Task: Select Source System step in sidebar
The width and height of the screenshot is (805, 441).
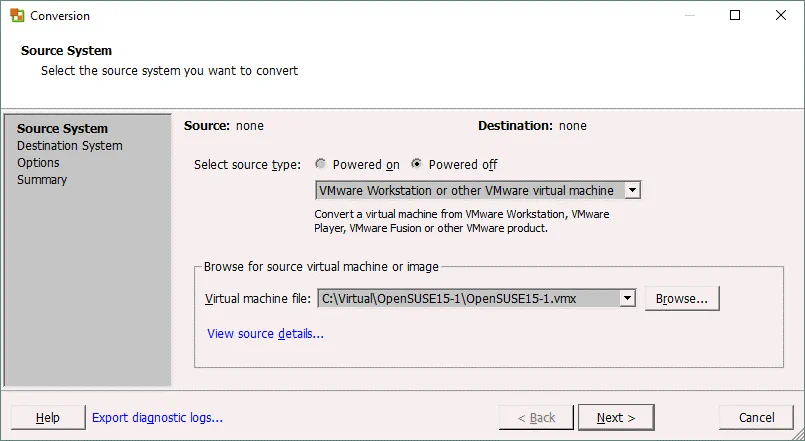Action: 63,129
